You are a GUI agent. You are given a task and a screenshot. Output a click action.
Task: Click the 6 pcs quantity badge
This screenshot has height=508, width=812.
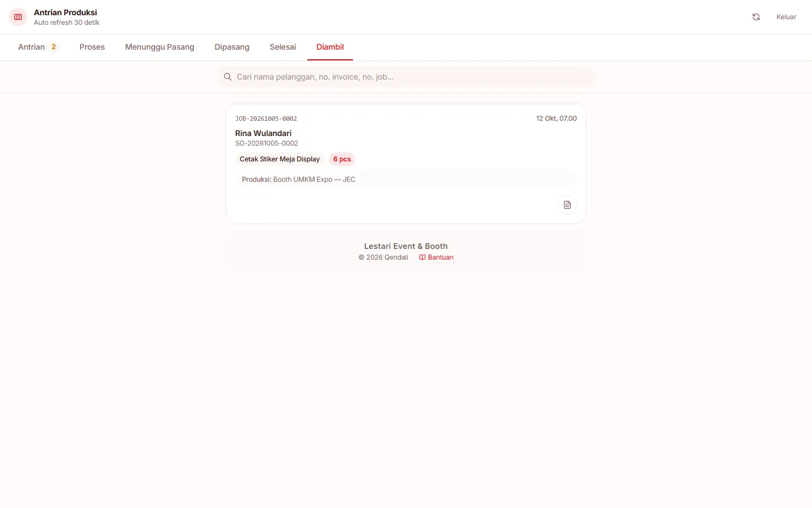click(342, 159)
